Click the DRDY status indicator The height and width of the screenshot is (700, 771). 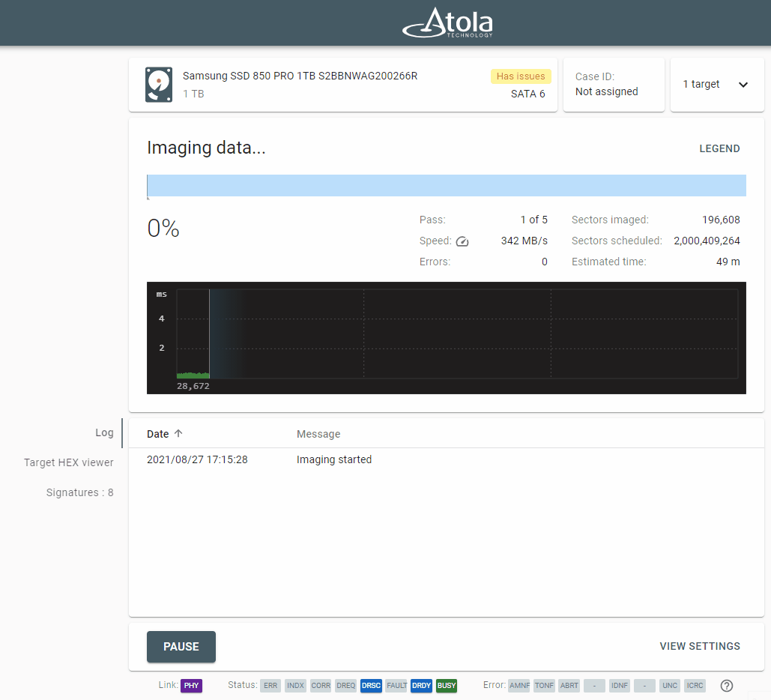pyautogui.click(x=421, y=685)
